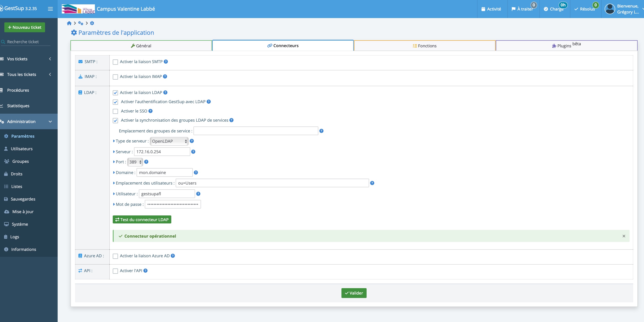The image size is (644, 322).
Task: Toggle the SSO activation checkbox
Action: point(115,111)
